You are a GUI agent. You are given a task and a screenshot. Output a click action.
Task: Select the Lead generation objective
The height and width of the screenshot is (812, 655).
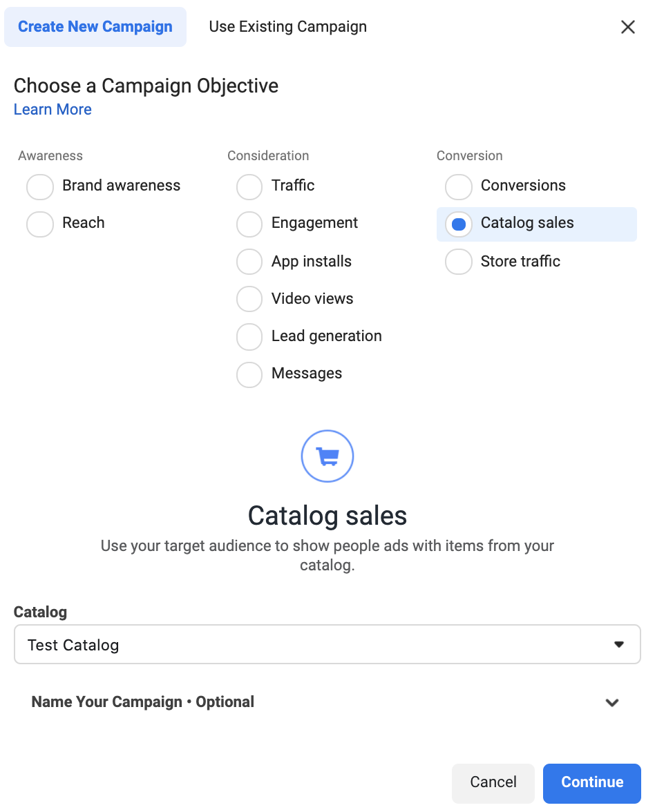[249, 336]
